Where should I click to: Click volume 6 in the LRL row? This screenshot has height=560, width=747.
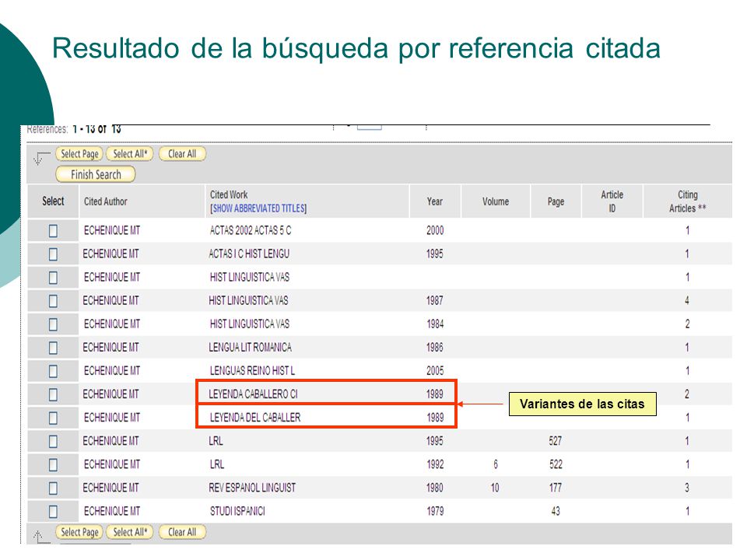[x=496, y=464]
